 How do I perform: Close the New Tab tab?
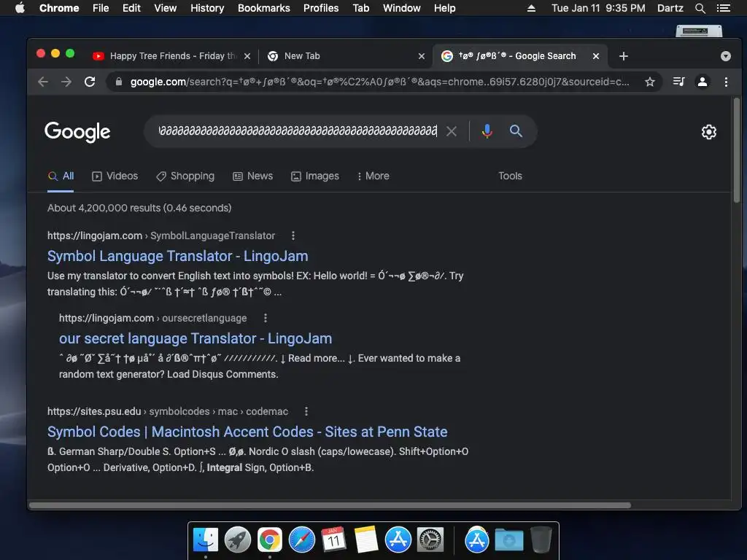tap(421, 56)
